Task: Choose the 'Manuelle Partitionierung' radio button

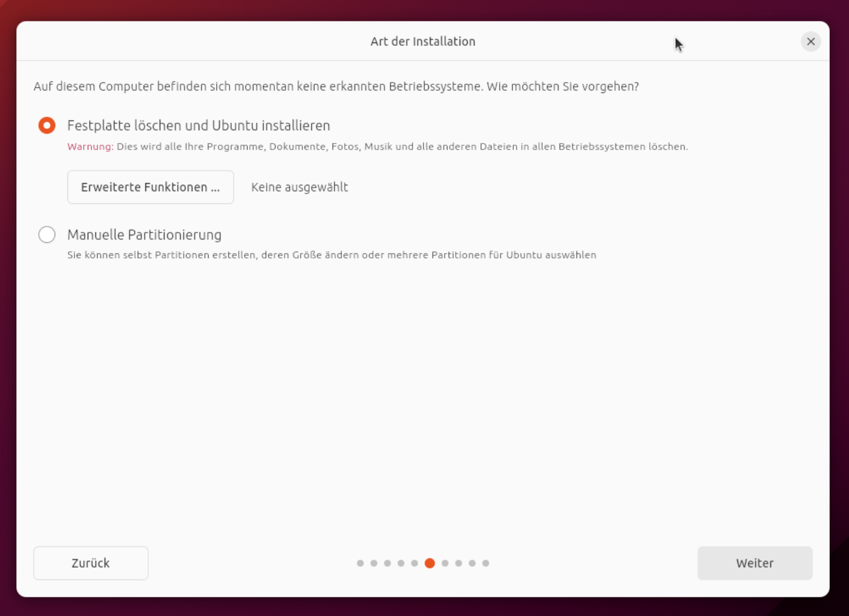Action: (x=47, y=235)
